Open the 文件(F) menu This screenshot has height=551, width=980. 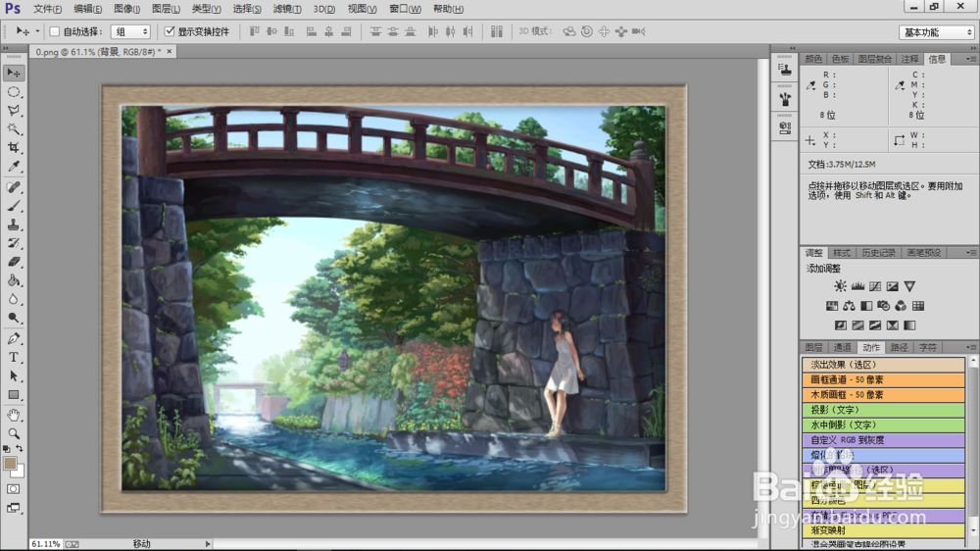click(x=47, y=9)
